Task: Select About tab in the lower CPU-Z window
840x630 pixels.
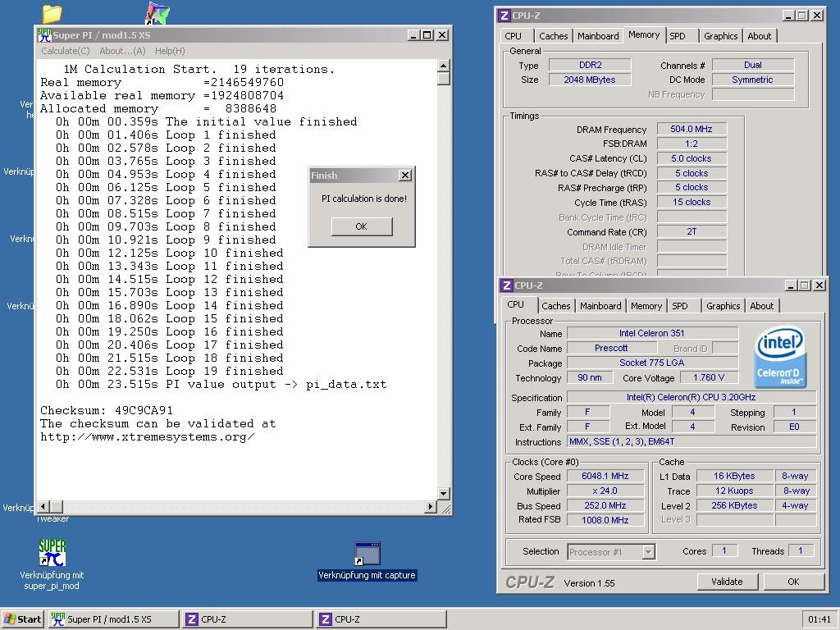Action: 762,306
